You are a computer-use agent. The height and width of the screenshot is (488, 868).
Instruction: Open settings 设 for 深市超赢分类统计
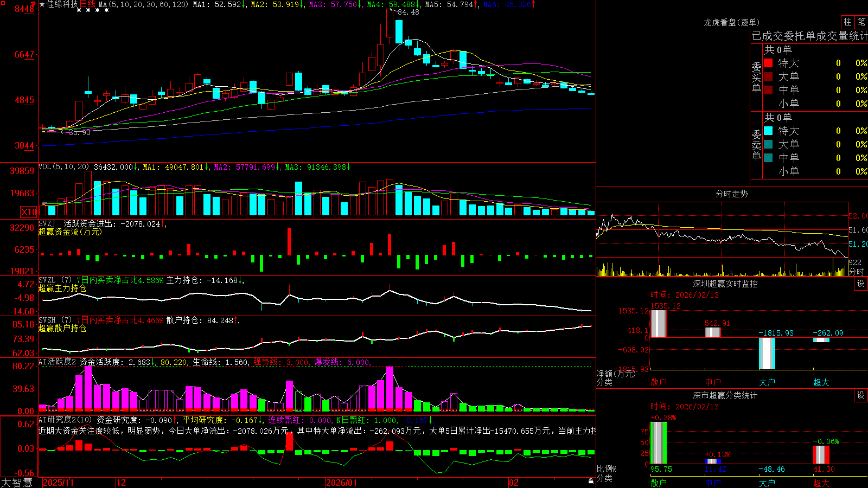coord(861,395)
